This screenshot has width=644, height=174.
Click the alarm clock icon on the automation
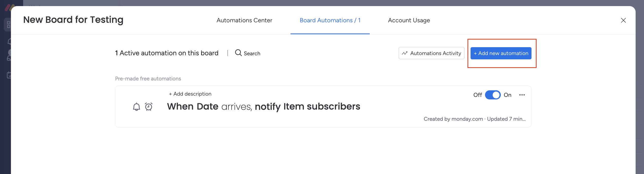pos(149,107)
